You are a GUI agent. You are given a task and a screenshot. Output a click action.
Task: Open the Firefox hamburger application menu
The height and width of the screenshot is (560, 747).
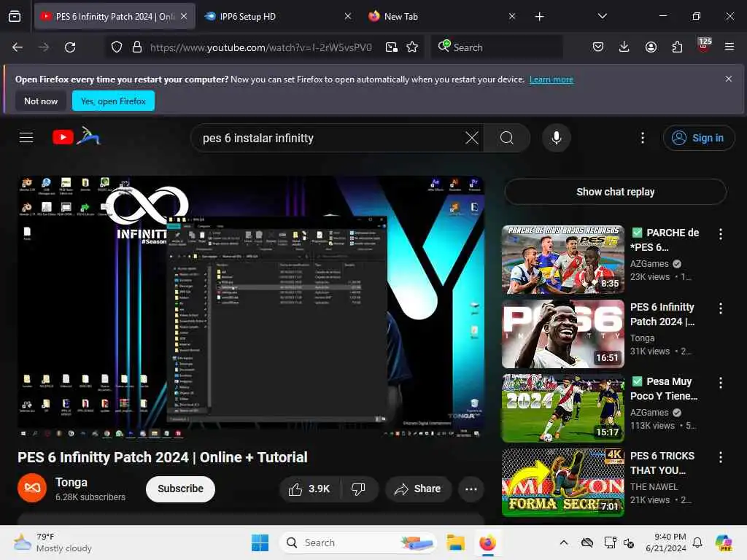pos(729,47)
